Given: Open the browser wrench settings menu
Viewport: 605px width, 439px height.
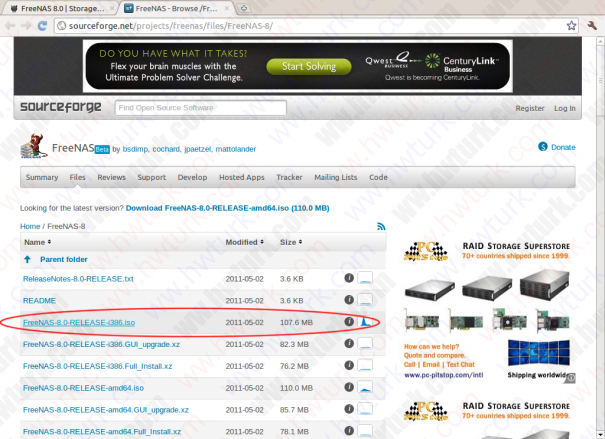Looking at the screenshot, I should [x=592, y=25].
